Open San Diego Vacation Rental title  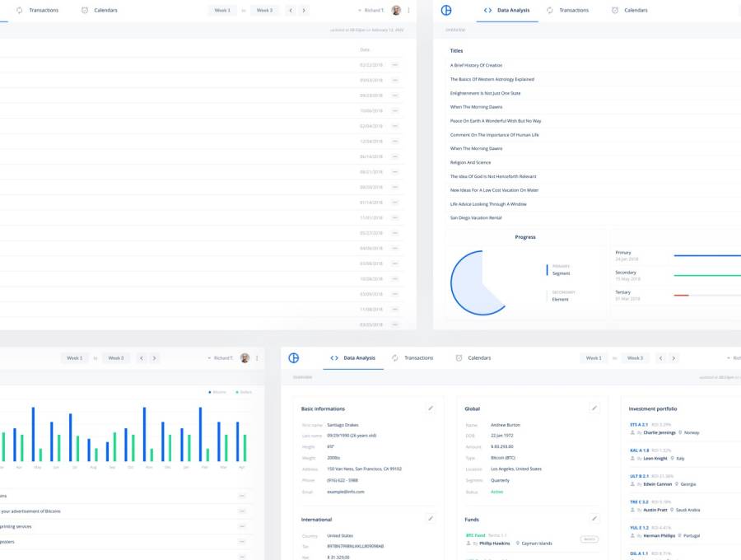[x=475, y=217]
